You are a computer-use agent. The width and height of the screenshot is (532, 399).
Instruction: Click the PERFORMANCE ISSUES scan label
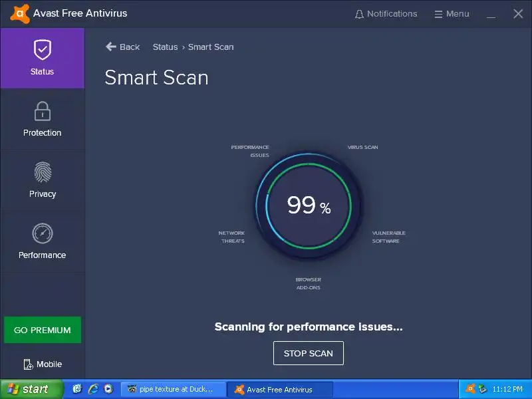(x=250, y=151)
